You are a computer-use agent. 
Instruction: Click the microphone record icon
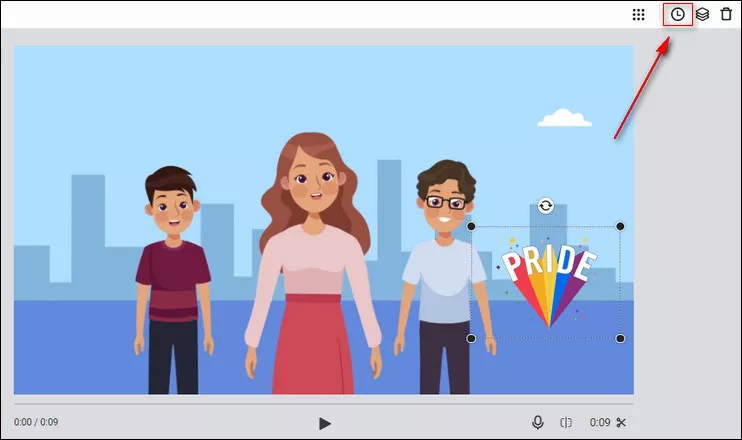538,422
